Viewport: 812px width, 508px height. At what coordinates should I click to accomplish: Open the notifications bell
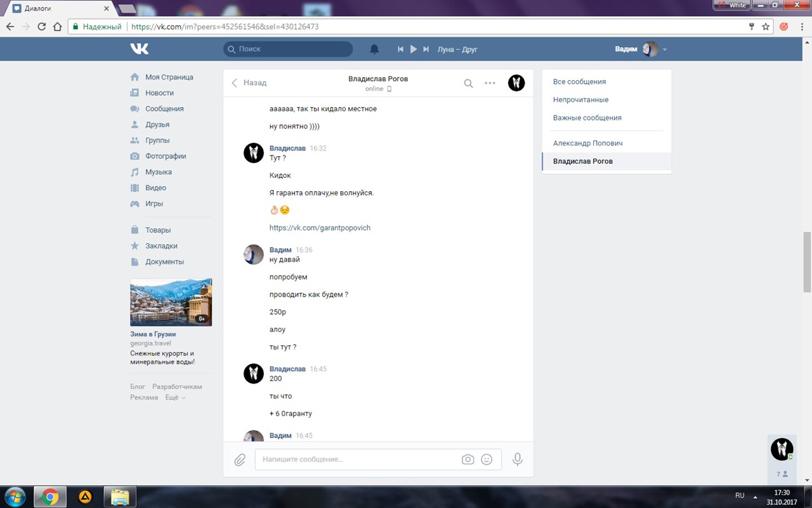point(374,49)
